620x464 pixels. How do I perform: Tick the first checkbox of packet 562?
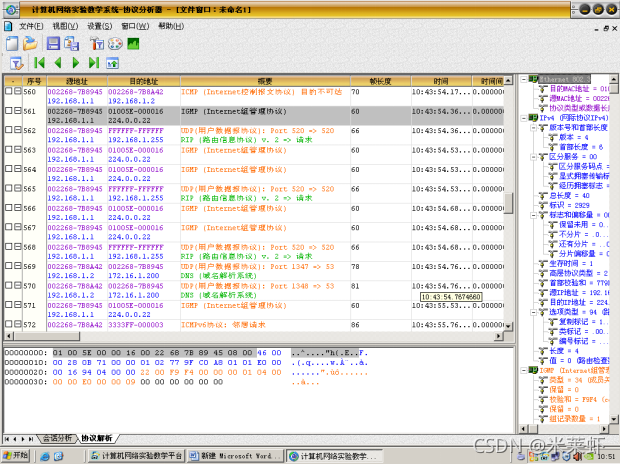click(9, 130)
